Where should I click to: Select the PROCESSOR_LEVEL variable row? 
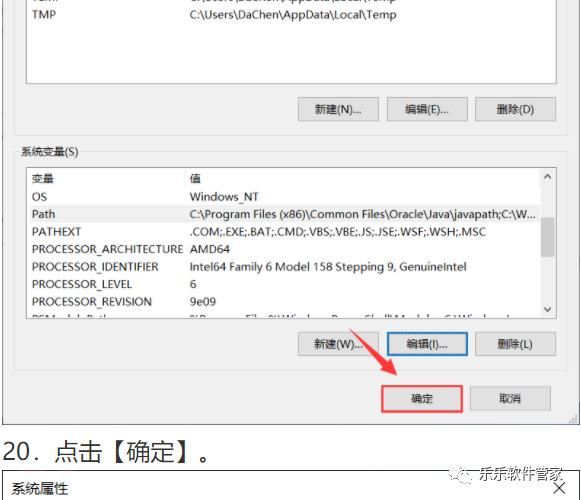(285, 284)
